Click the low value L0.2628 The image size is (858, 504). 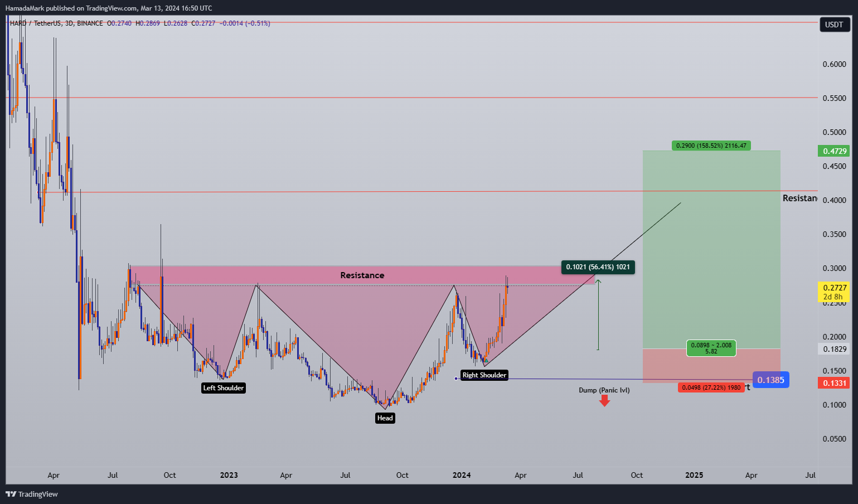point(176,23)
